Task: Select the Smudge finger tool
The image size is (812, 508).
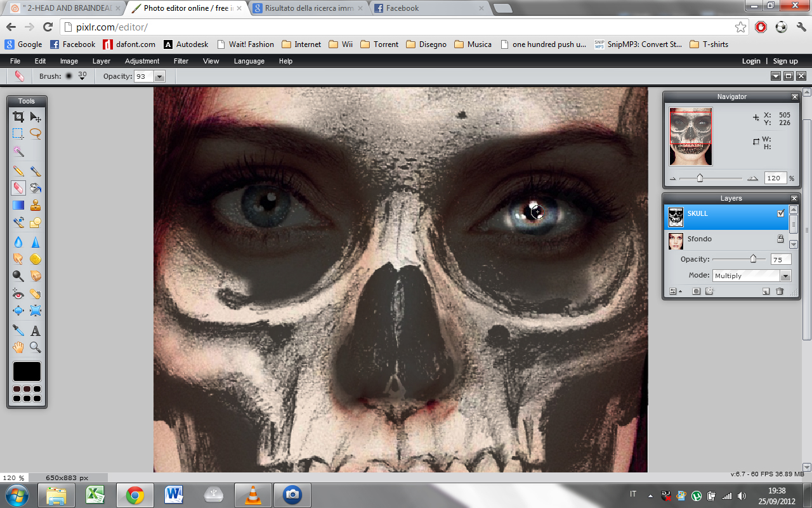Action: (18, 258)
